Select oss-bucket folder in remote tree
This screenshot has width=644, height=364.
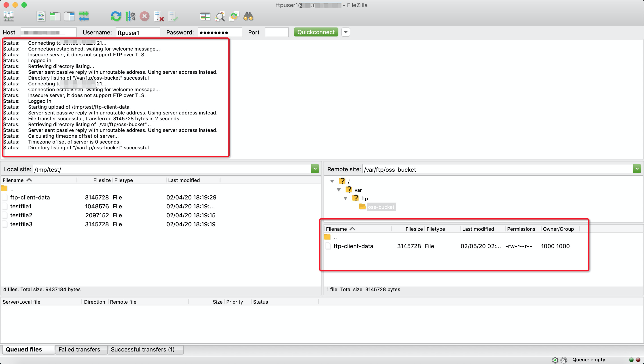(381, 207)
